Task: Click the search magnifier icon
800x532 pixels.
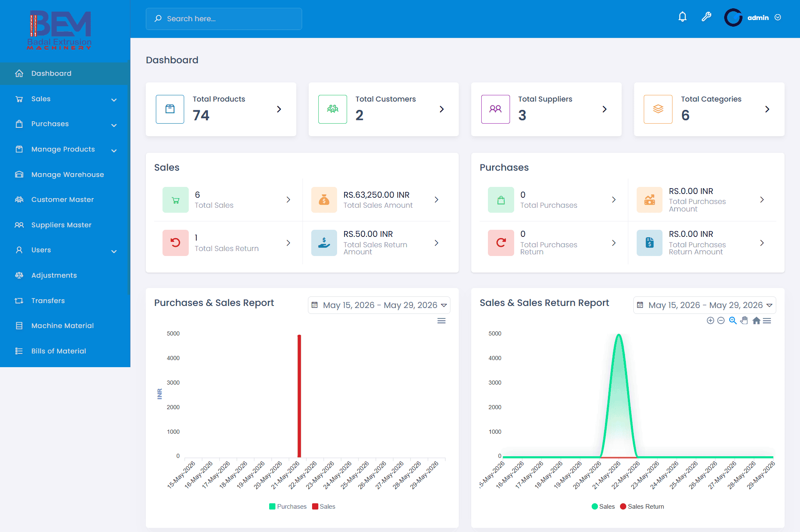Action: (x=158, y=19)
